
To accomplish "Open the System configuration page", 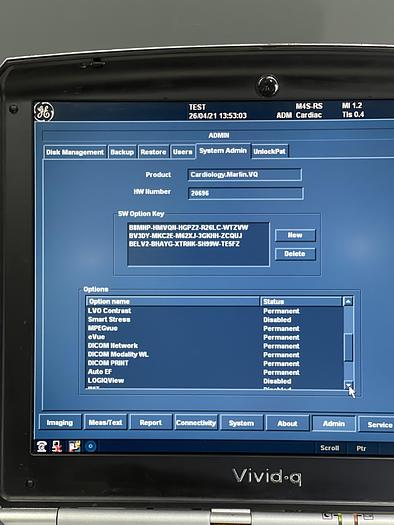I will coord(241,423).
